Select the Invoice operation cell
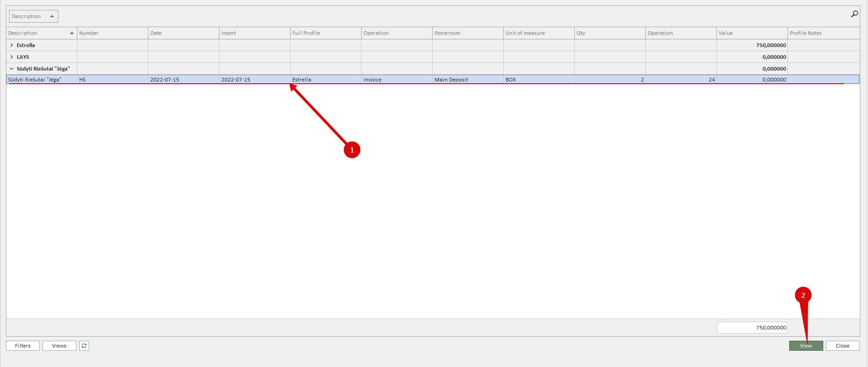The image size is (868, 367). point(397,80)
